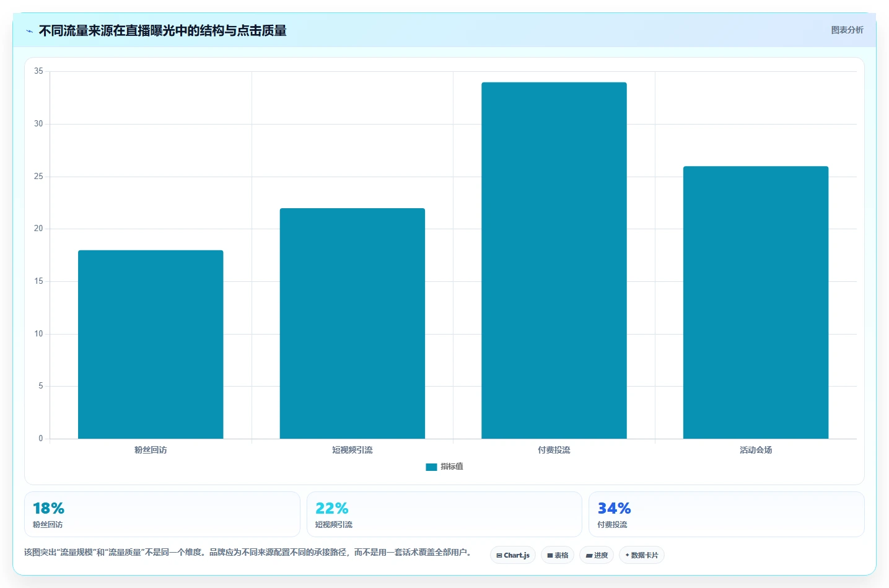Viewport: 889px width, 588px height.
Task: Click the chart title 不同流量来源在直播曝光中的结构与点击质量
Action: 162,30
